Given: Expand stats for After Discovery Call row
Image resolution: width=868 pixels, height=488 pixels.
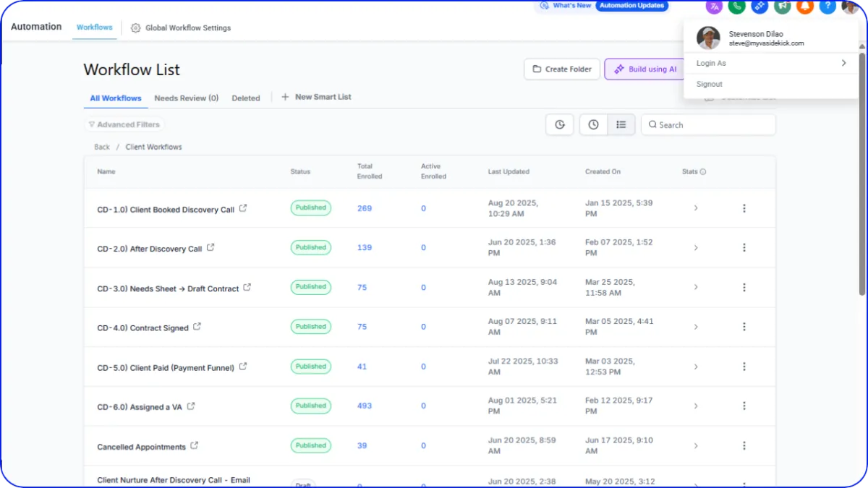Looking at the screenshot, I should (x=696, y=248).
